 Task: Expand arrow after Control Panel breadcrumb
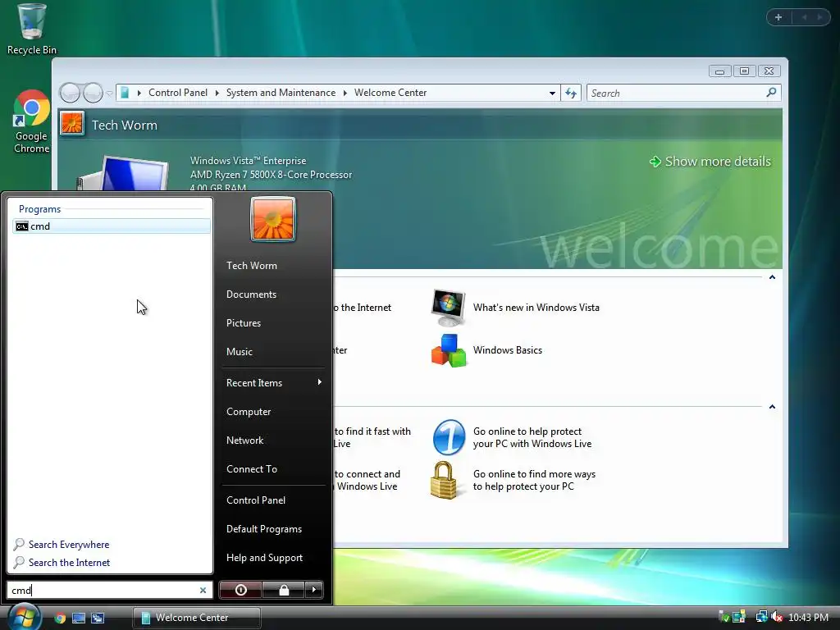pos(217,94)
